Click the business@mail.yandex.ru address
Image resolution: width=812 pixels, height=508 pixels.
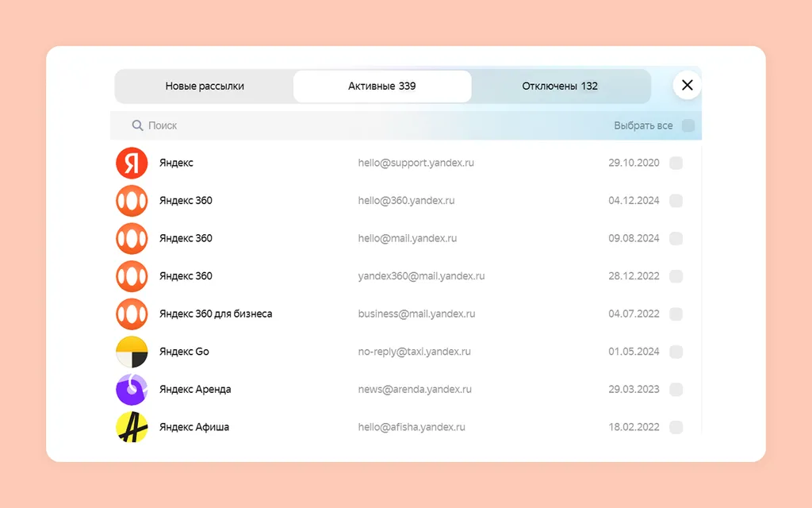[416, 314]
